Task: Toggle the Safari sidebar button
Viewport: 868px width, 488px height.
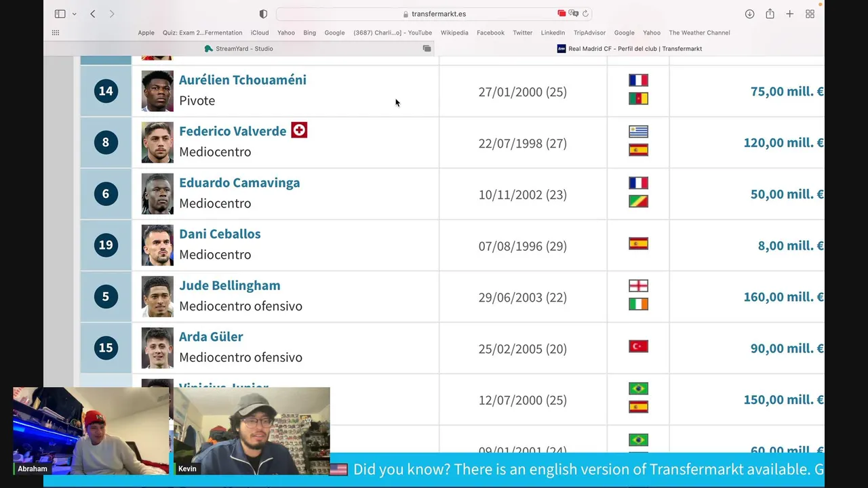Action: pyautogui.click(x=60, y=14)
